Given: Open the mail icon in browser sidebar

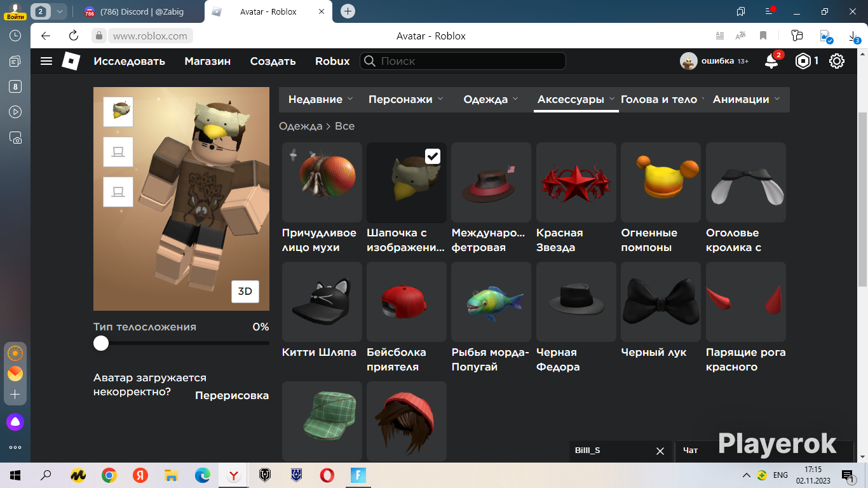Looking at the screenshot, I should [15, 374].
